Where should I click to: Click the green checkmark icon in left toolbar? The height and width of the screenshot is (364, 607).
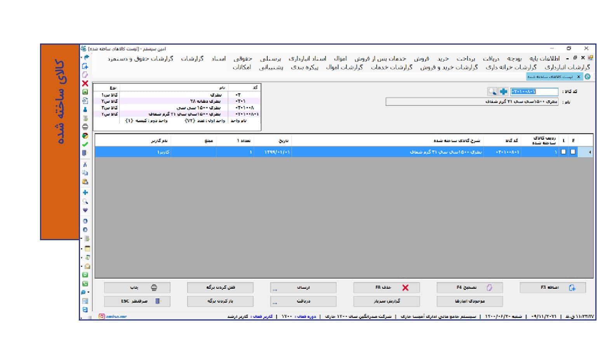[x=85, y=144]
